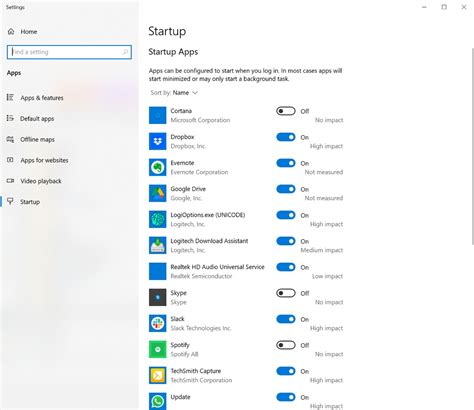Click the Find a setting field
Viewport: 474px width, 410px height.
[x=69, y=52]
